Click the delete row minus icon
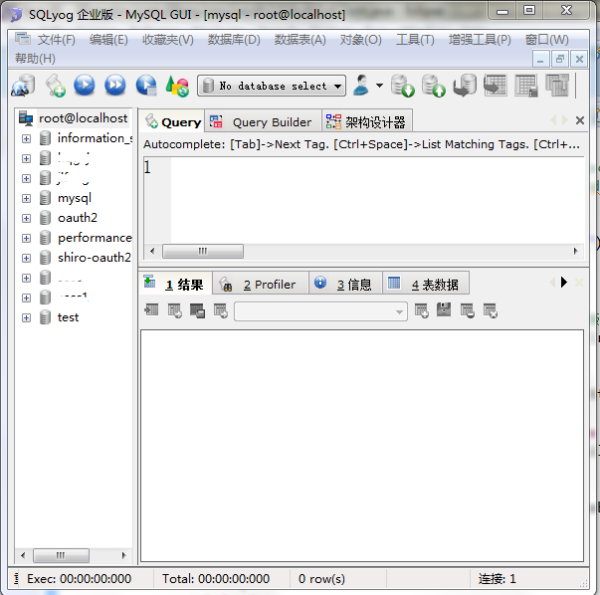 [467, 310]
